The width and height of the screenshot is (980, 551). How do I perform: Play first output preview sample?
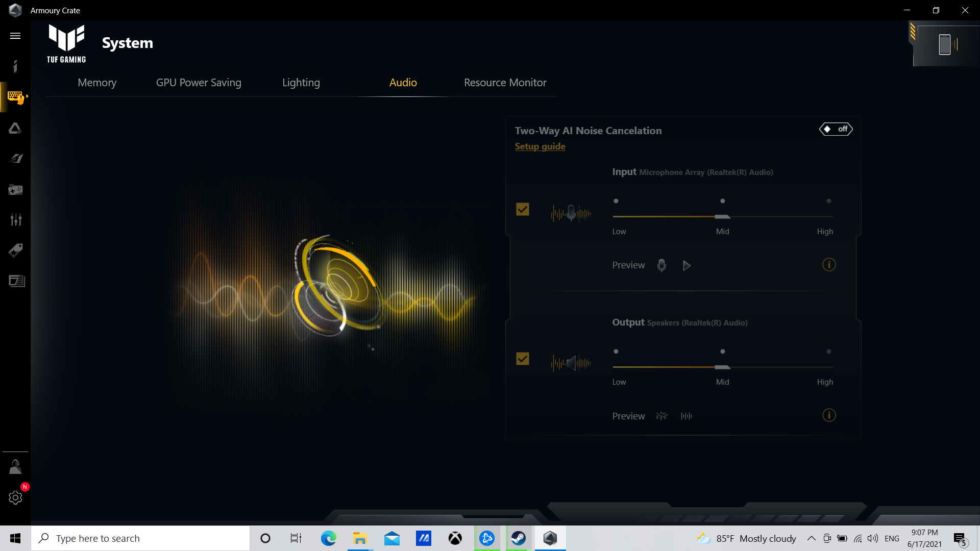point(662,416)
